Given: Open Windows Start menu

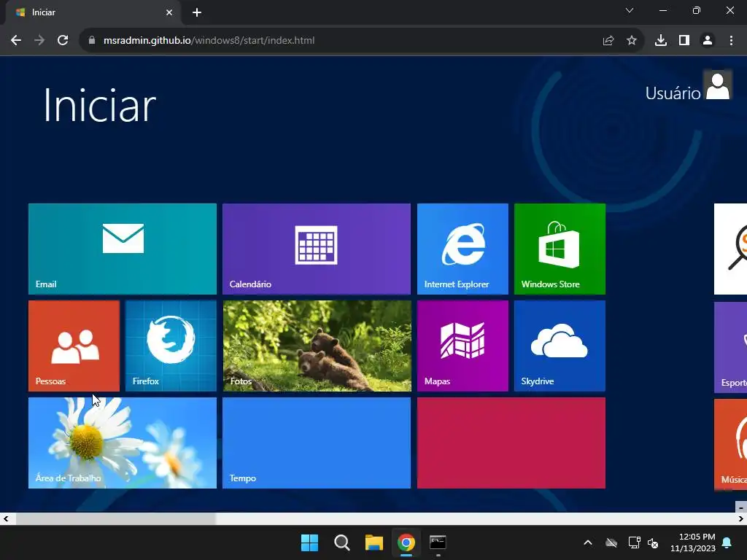Looking at the screenshot, I should (x=309, y=542).
